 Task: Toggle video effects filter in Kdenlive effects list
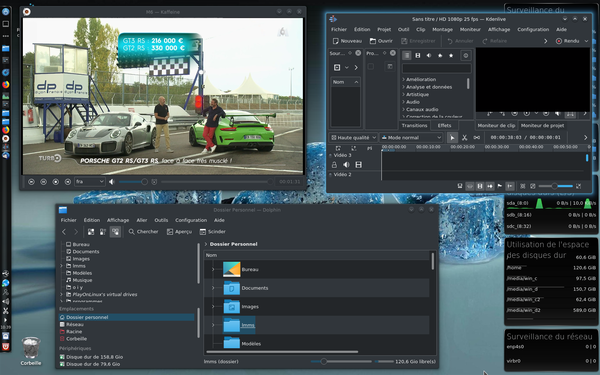pyautogui.click(x=418, y=55)
